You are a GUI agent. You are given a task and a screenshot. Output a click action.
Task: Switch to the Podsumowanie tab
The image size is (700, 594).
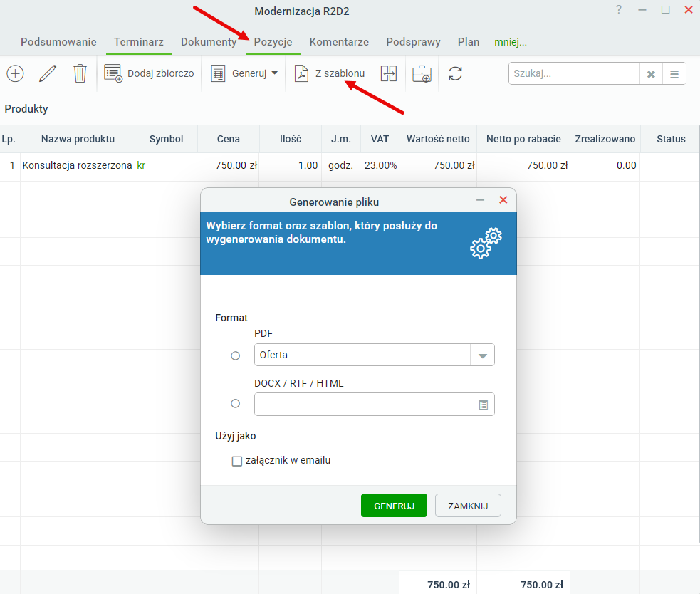coord(58,42)
